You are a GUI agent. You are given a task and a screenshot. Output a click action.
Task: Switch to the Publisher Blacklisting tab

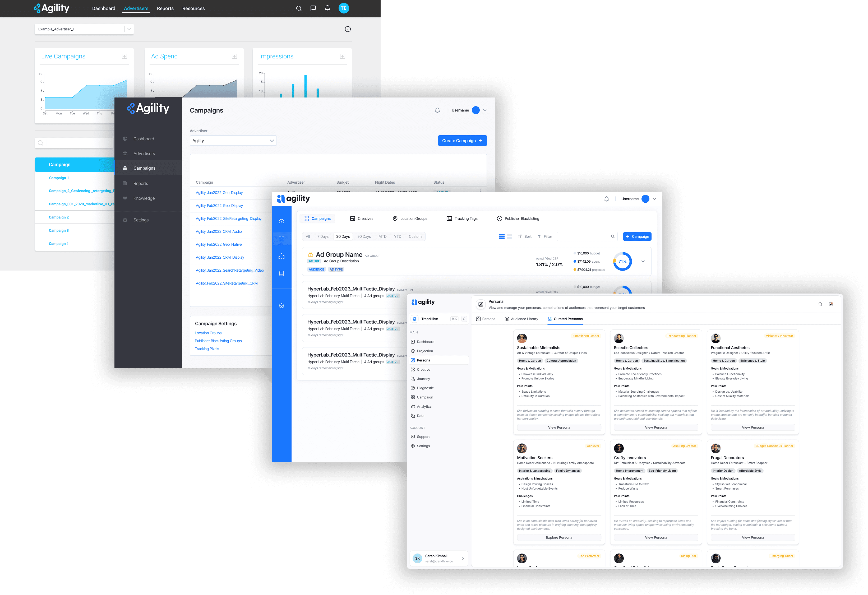[518, 219]
